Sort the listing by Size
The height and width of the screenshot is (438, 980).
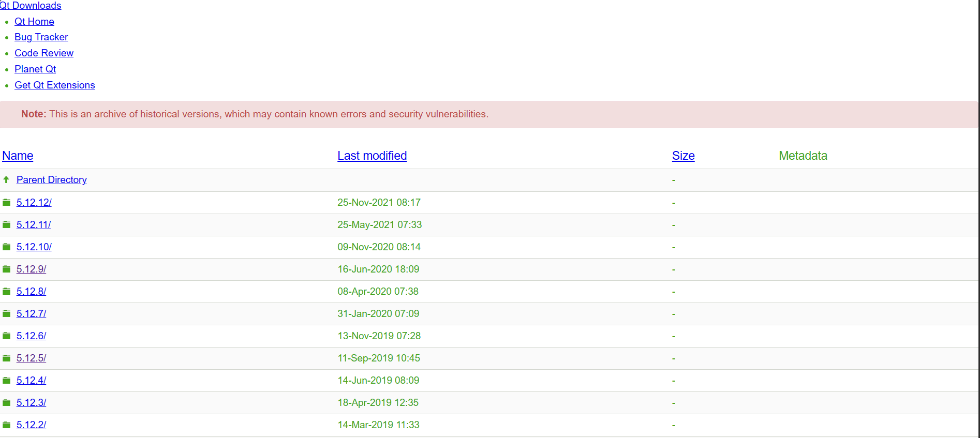(x=683, y=156)
